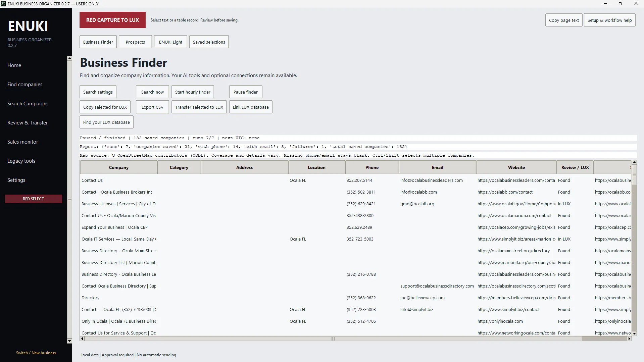Sort table by Company column header

(118, 167)
